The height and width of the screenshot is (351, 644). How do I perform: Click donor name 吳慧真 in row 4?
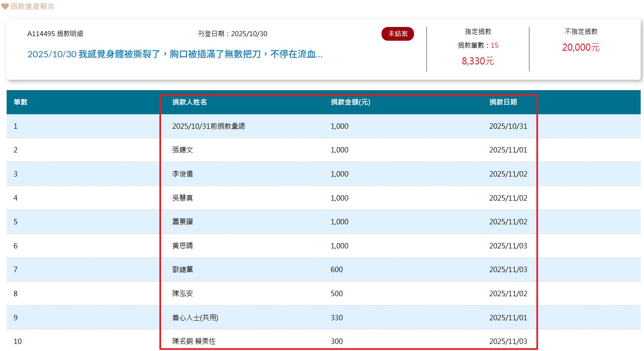[x=183, y=198]
